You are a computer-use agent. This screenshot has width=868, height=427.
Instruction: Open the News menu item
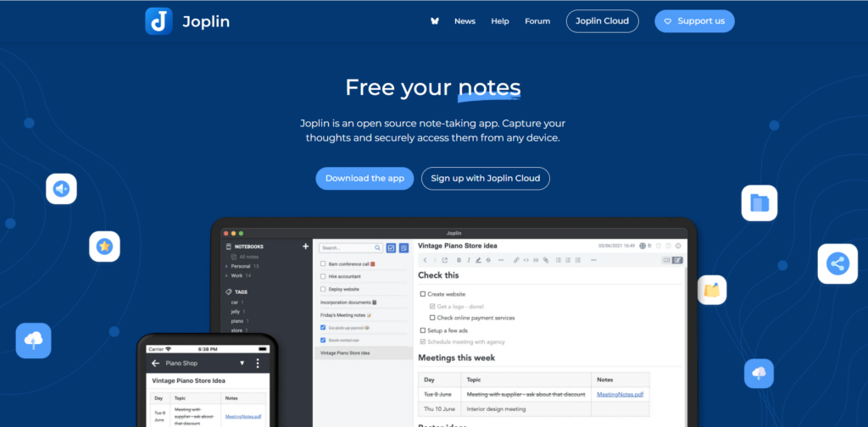(465, 21)
